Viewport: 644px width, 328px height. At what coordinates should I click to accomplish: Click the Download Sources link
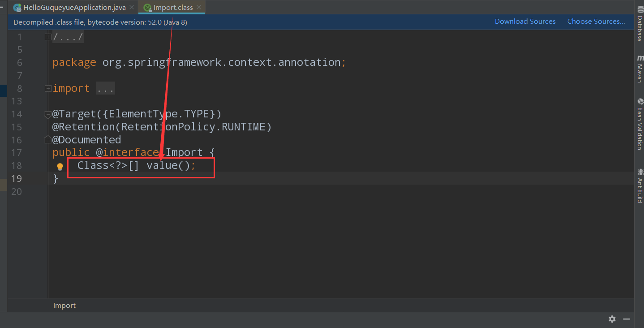pos(525,21)
